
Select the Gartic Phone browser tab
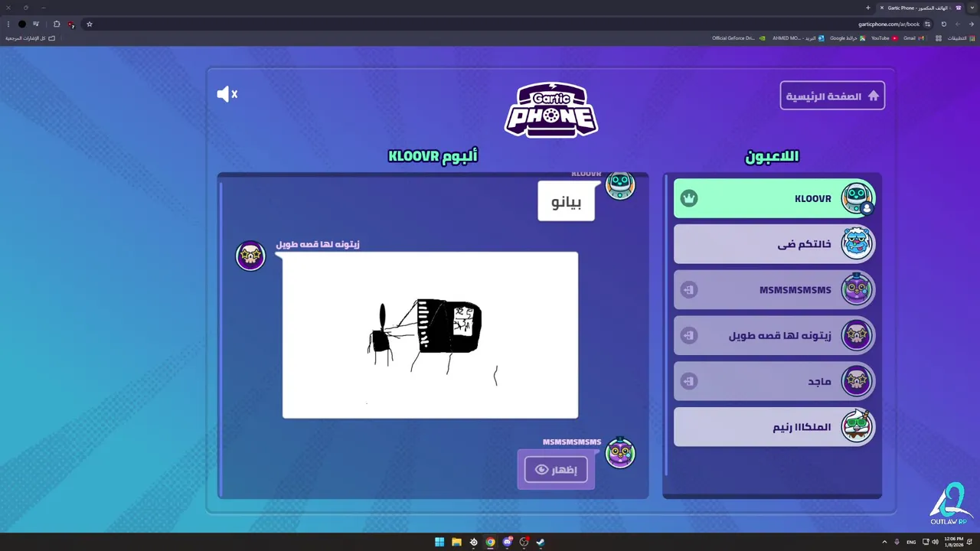pyautogui.click(x=920, y=8)
